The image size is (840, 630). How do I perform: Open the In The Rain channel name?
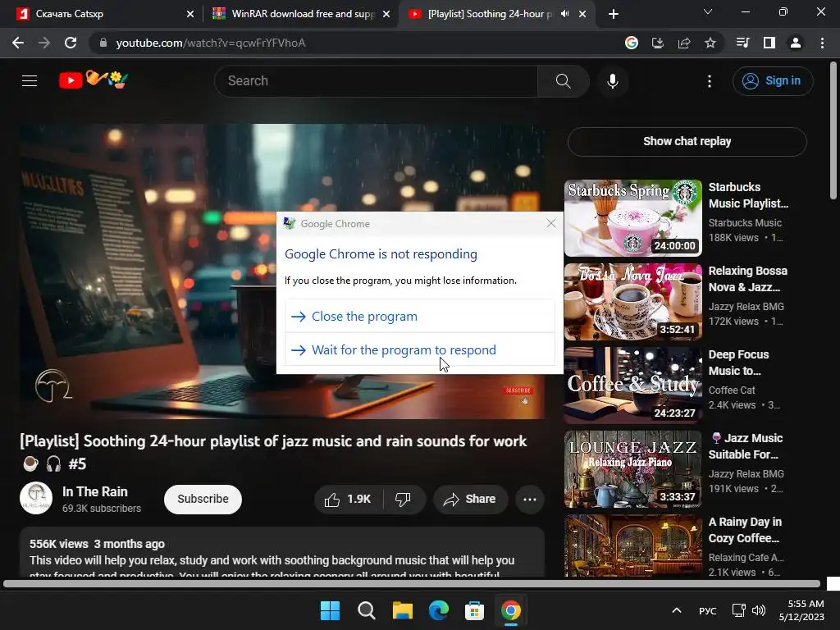[95, 492]
